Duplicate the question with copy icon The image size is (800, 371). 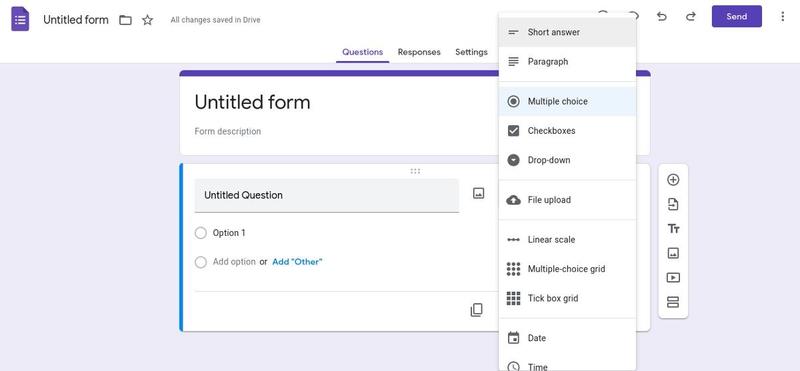pyautogui.click(x=476, y=310)
